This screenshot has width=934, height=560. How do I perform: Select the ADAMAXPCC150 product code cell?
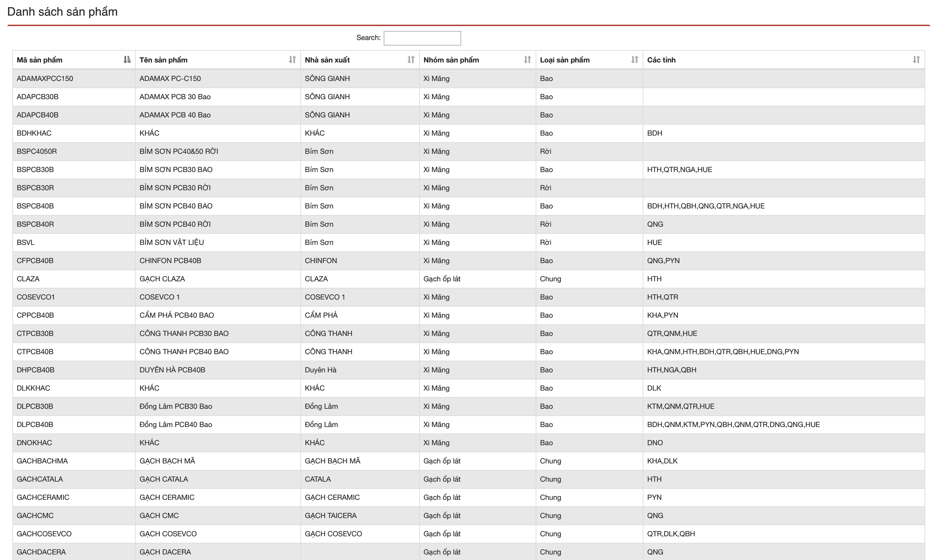(x=74, y=78)
